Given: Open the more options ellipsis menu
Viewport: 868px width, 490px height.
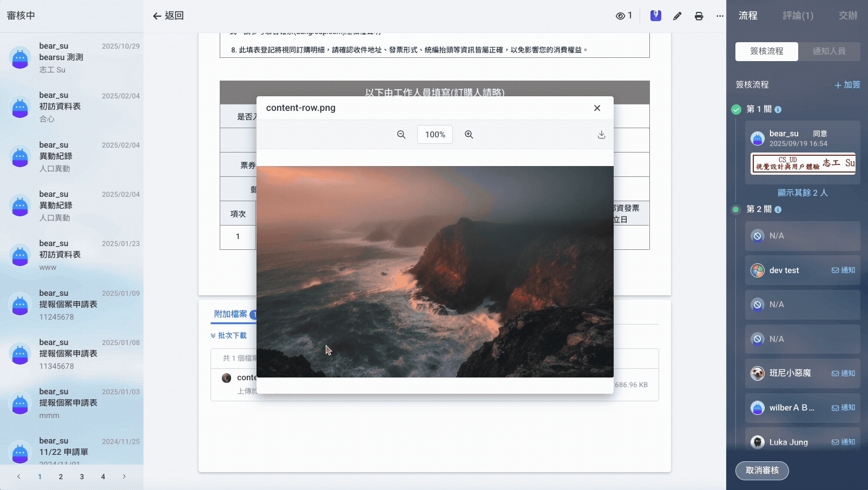Looking at the screenshot, I should (x=720, y=16).
